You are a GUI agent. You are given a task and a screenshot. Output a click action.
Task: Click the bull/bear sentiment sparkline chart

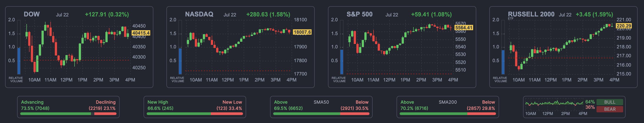click(x=554, y=105)
